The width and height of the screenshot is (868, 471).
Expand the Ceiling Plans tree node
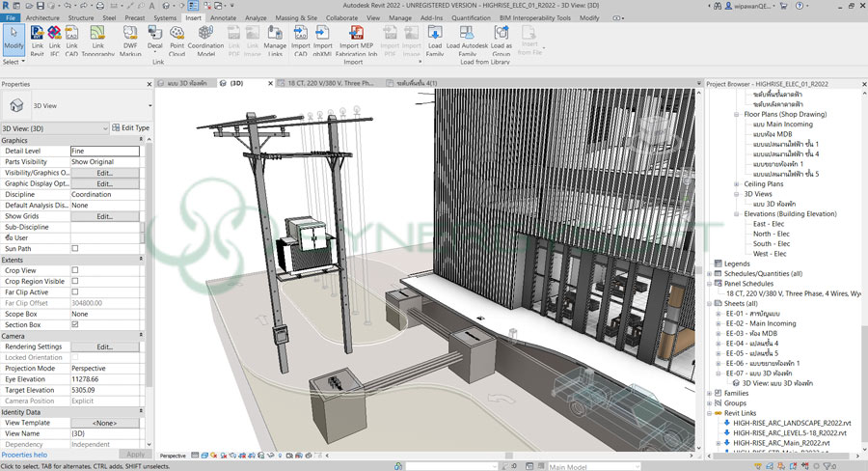point(737,183)
